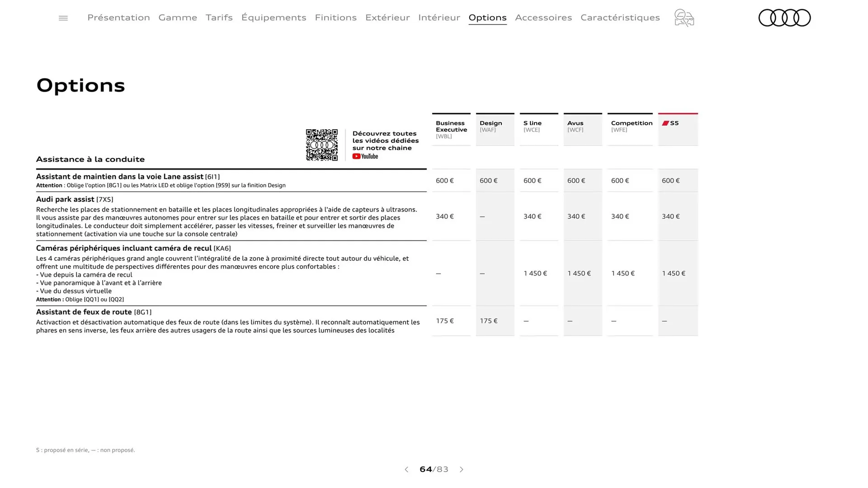Click 'Découvrez toutes les vidéos dédiées' text

(385, 141)
